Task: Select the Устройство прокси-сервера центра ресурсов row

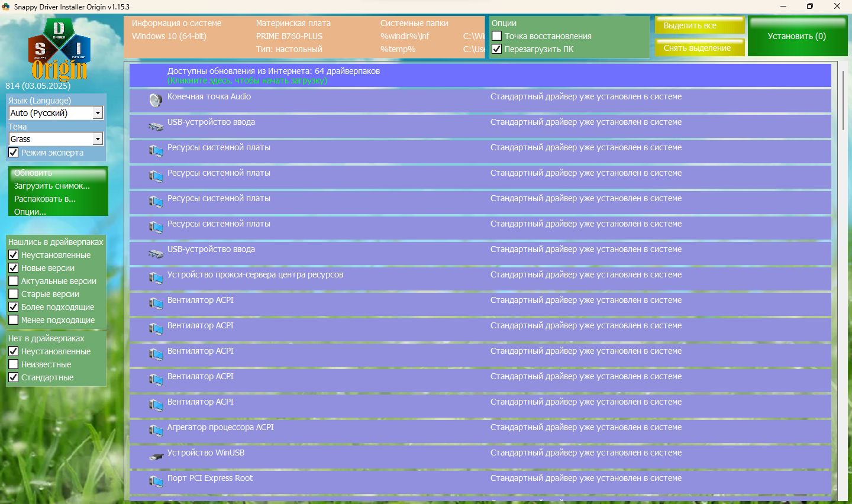Action: 480,279
